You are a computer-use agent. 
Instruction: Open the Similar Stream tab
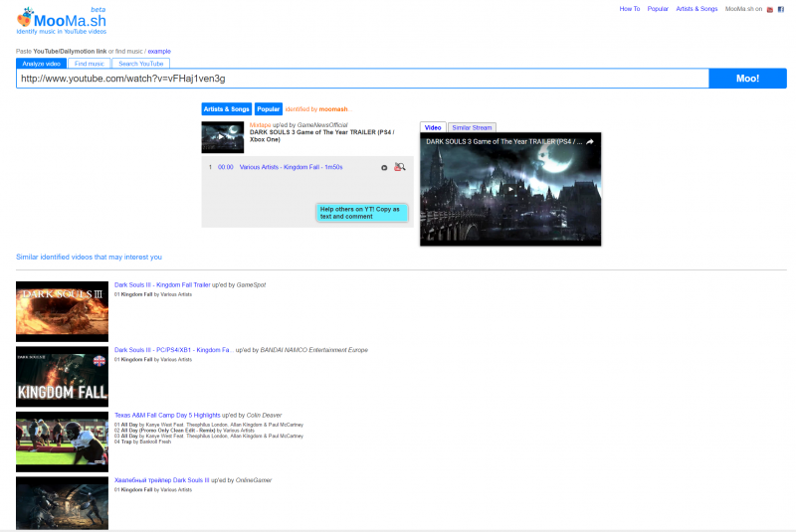[471, 127]
